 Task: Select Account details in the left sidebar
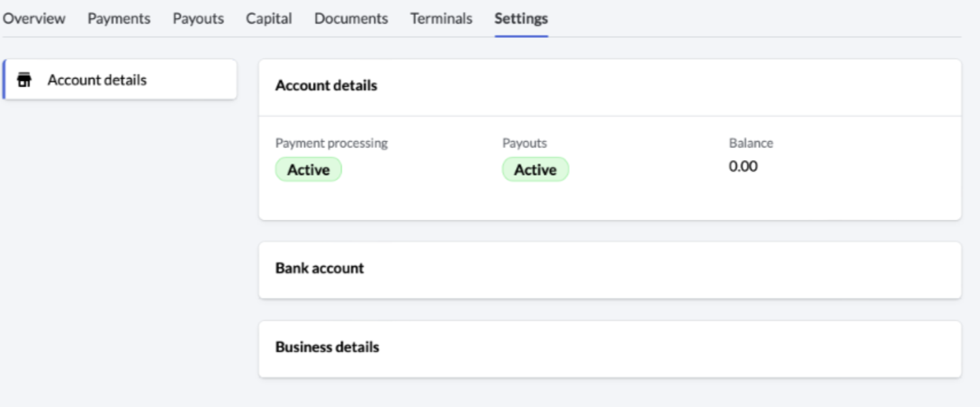(x=97, y=80)
